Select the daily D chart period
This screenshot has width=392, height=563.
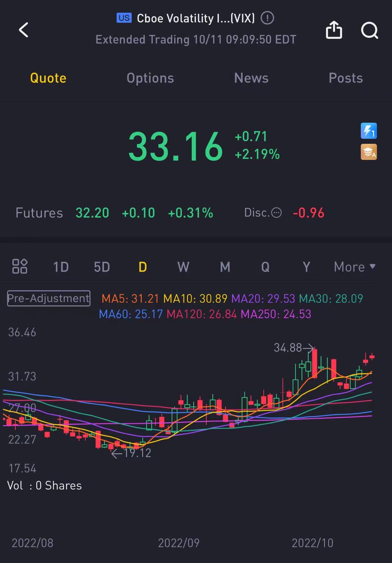(x=143, y=267)
